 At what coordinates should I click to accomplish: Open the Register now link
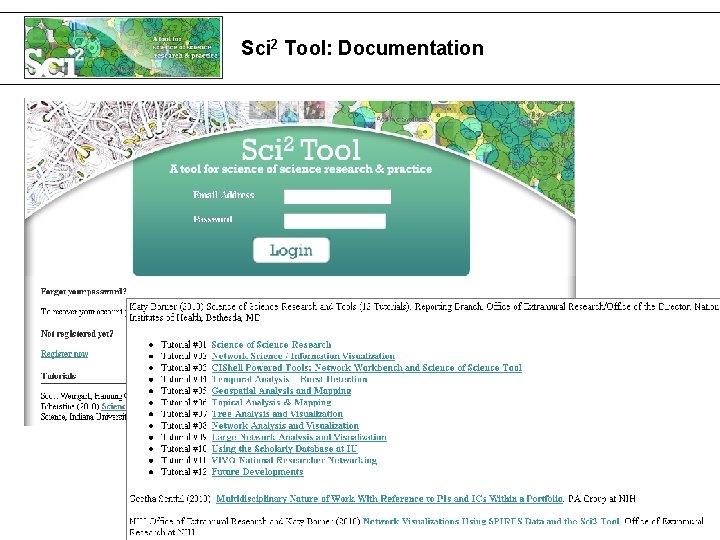[x=64, y=354]
